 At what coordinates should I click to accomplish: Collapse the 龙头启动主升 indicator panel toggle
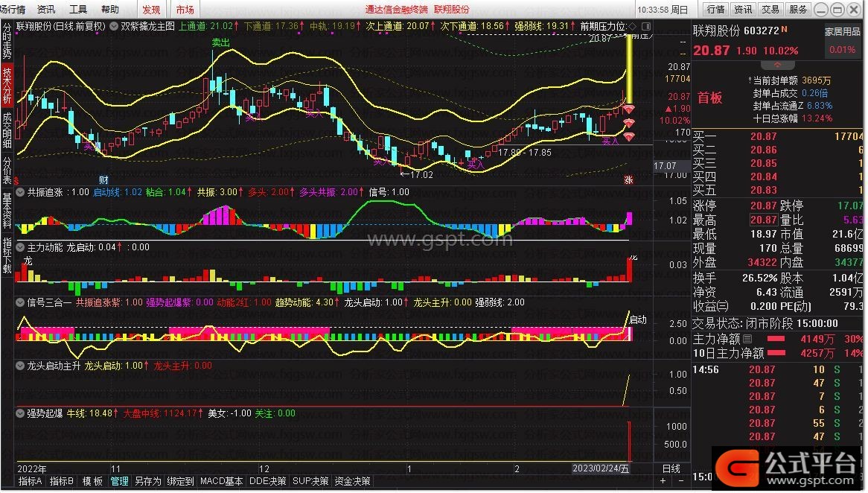pyautogui.click(x=21, y=366)
